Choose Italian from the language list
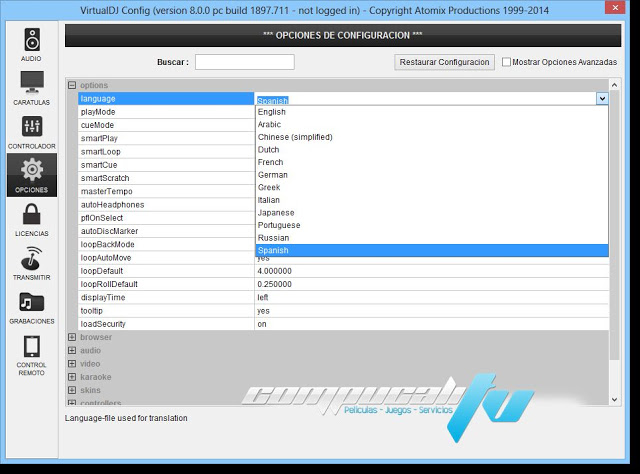 pyautogui.click(x=432, y=200)
